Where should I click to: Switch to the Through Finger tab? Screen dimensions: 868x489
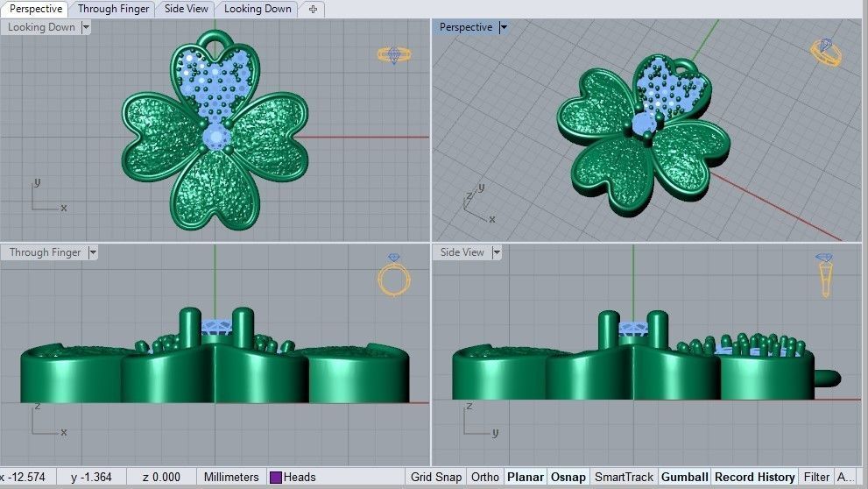pyautogui.click(x=113, y=9)
